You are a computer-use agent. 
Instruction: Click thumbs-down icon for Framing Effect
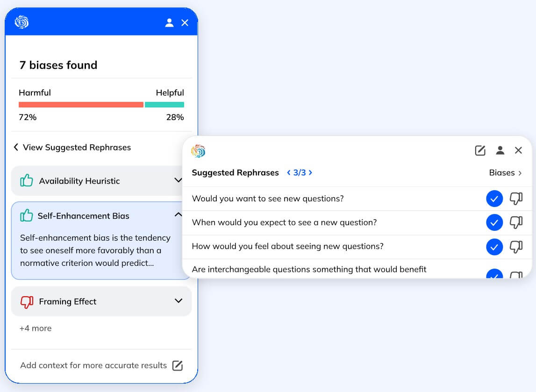pos(27,302)
